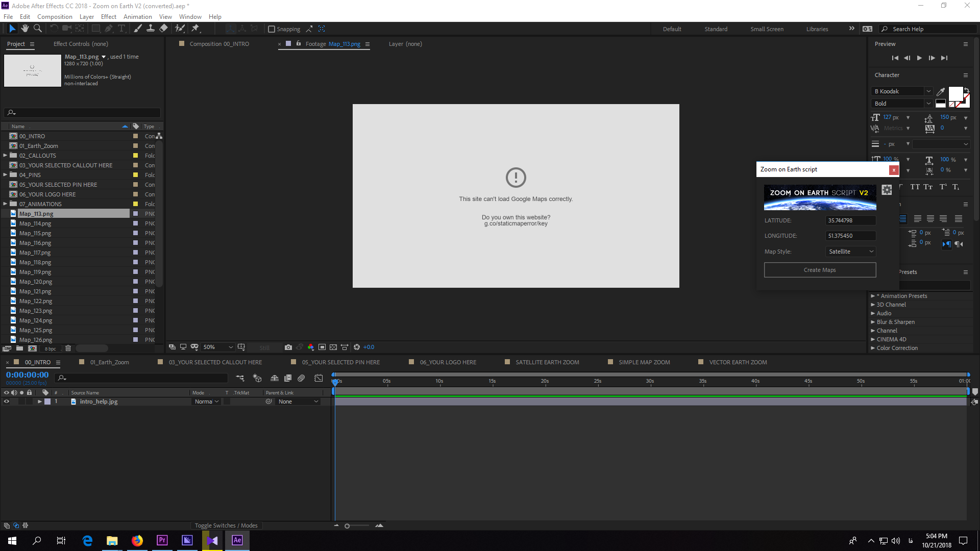Screen dimensions: 980x551
Task: Open composition mini-flowchart in timeline
Action: tap(240, 378)
